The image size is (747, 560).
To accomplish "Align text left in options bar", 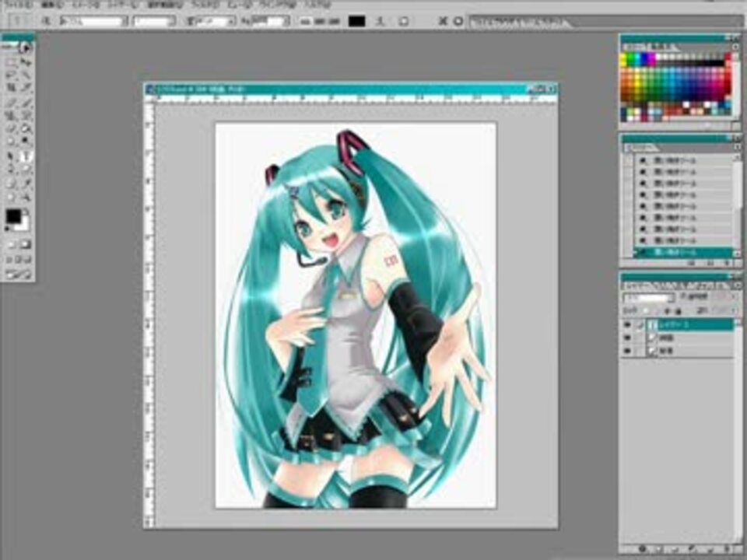I will click(307, 22).
